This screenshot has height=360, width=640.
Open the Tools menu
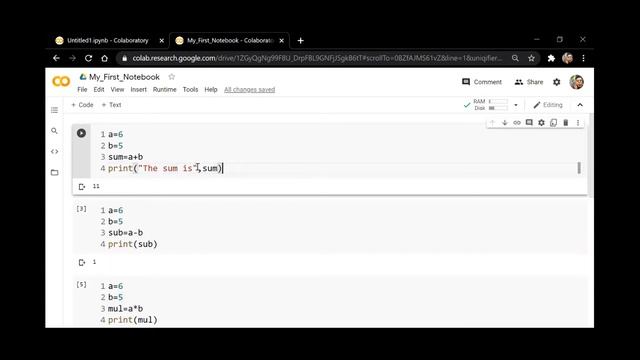click(190, 89)
